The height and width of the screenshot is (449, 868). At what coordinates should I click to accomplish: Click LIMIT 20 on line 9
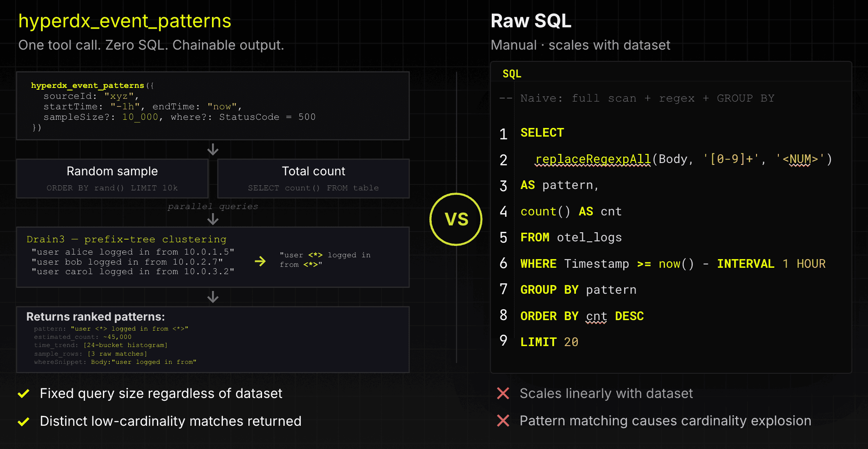(x=549, y=342)
